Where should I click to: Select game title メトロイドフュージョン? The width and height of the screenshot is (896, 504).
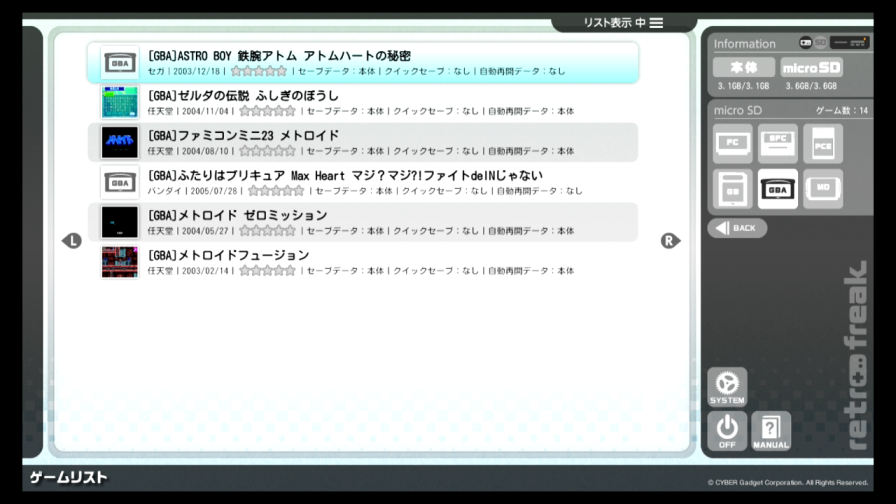228,255
